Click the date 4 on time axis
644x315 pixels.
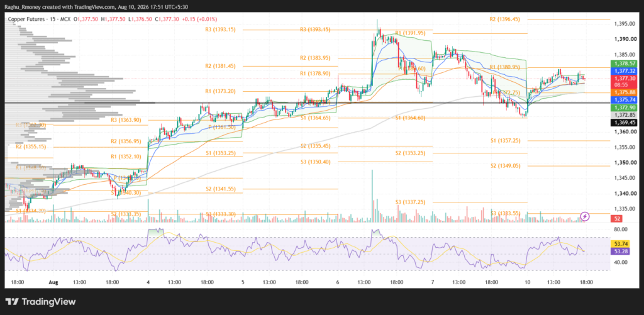pos(148,282)
